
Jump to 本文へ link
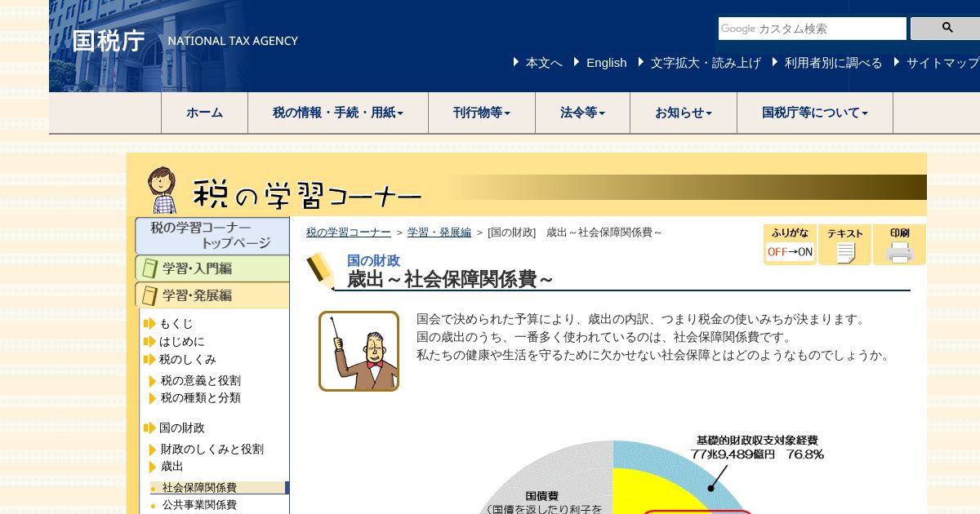click(x=544, y=63)
